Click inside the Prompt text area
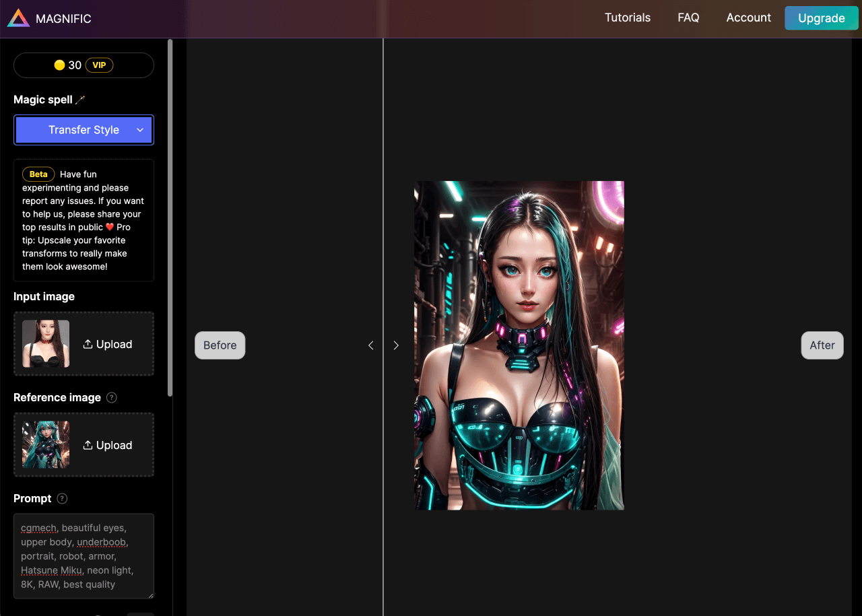Viewport: 862px width, 616px height. coord(84,556)
